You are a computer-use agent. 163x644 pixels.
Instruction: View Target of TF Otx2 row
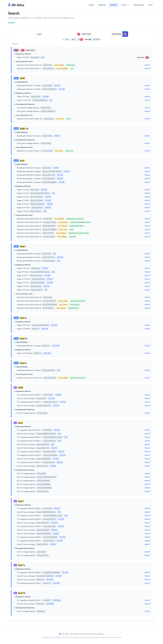[147, 200]
